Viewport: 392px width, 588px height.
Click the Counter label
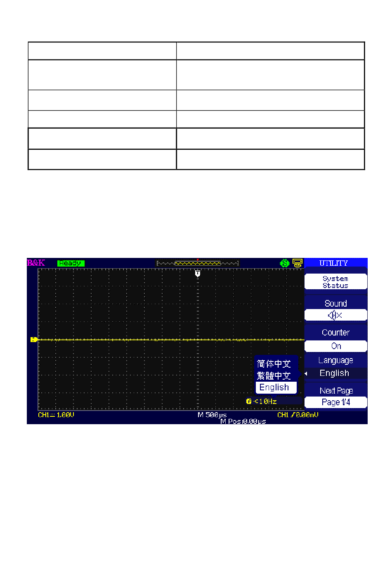(335, 333)
